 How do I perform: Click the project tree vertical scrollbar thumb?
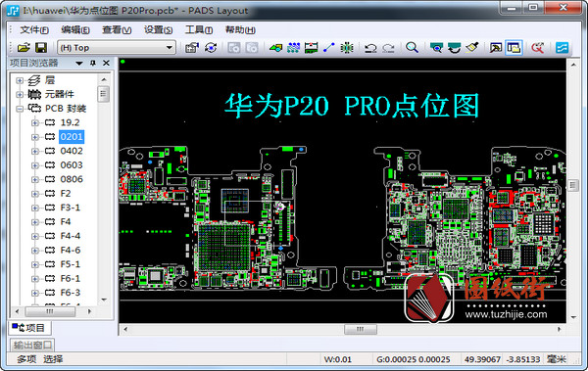pyautogui.click(x=104, y=94)
